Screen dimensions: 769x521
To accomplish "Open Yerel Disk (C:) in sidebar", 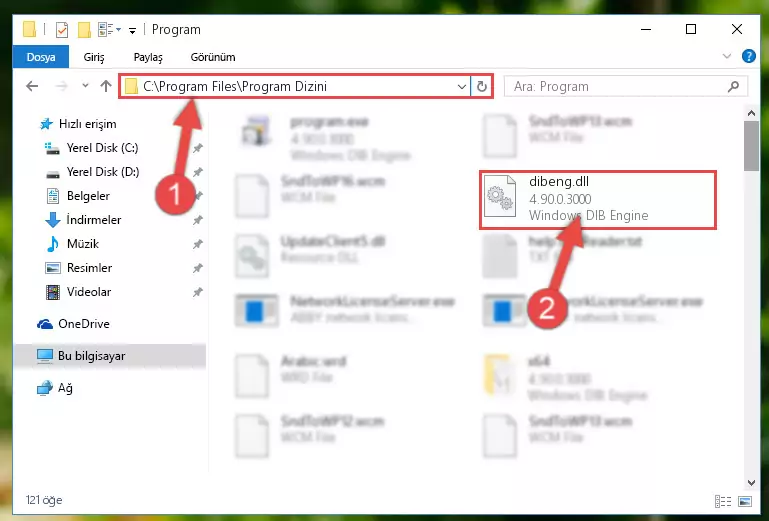I will (92, 148).
